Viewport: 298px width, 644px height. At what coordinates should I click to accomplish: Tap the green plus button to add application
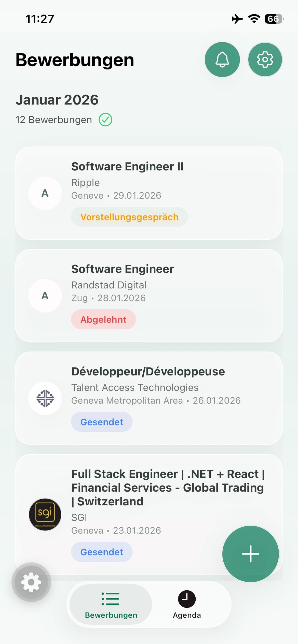click(x=251, y=554)
